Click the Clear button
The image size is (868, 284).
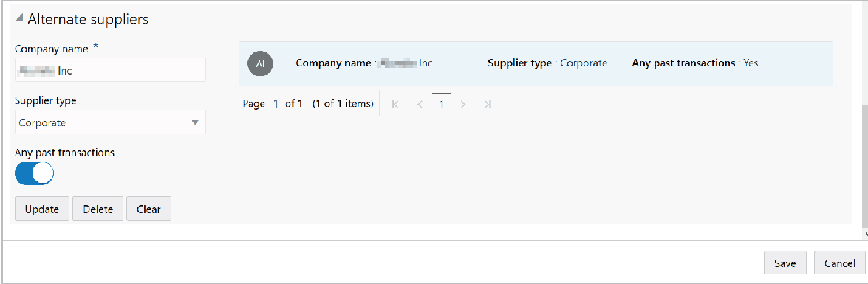click(x=149, y=209)
